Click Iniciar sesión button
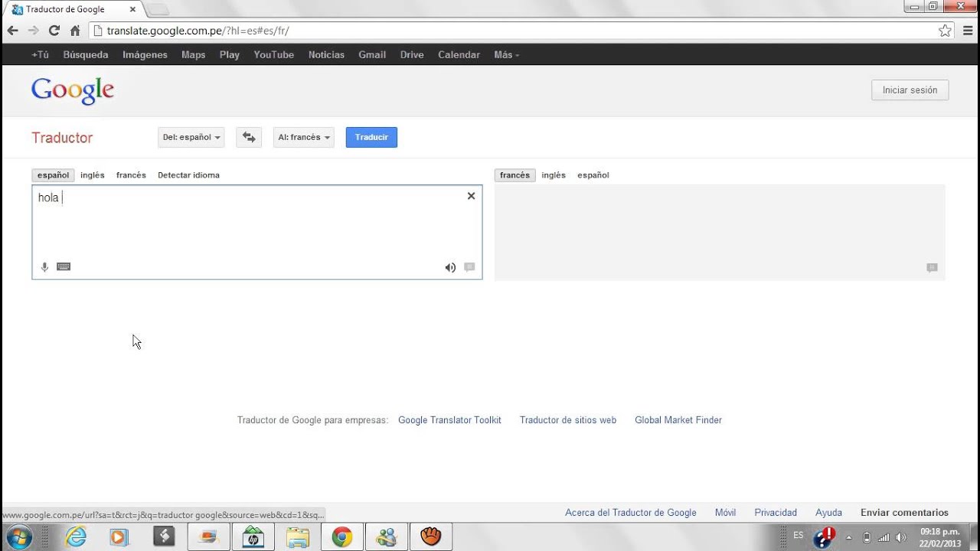980x551 pixels. 910,90
